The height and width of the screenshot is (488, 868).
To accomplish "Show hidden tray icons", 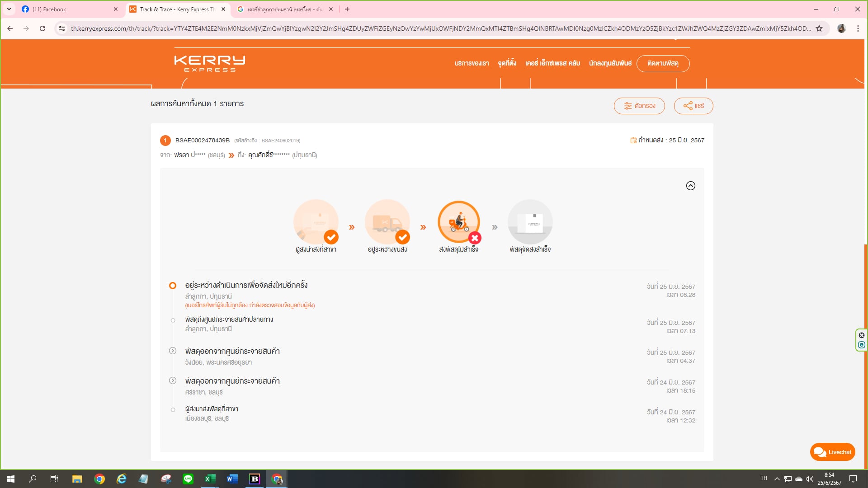I will pyautogui.click(x=777, y=479).
